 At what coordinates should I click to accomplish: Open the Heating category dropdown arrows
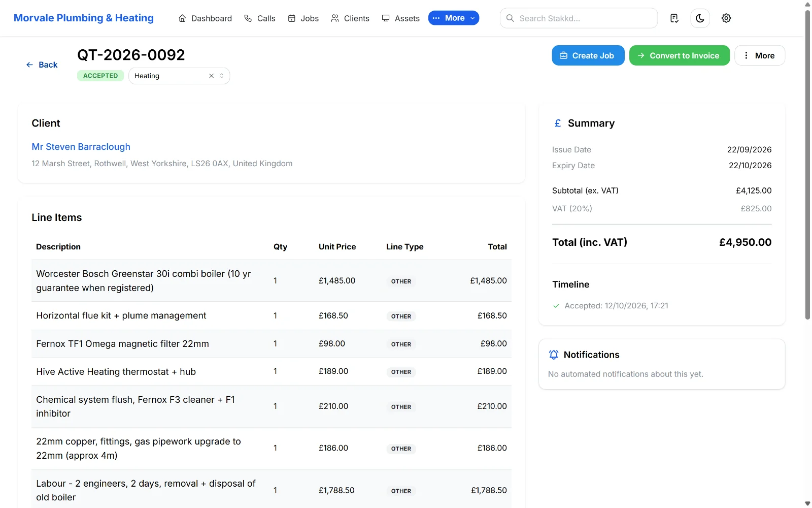(222, 76)
